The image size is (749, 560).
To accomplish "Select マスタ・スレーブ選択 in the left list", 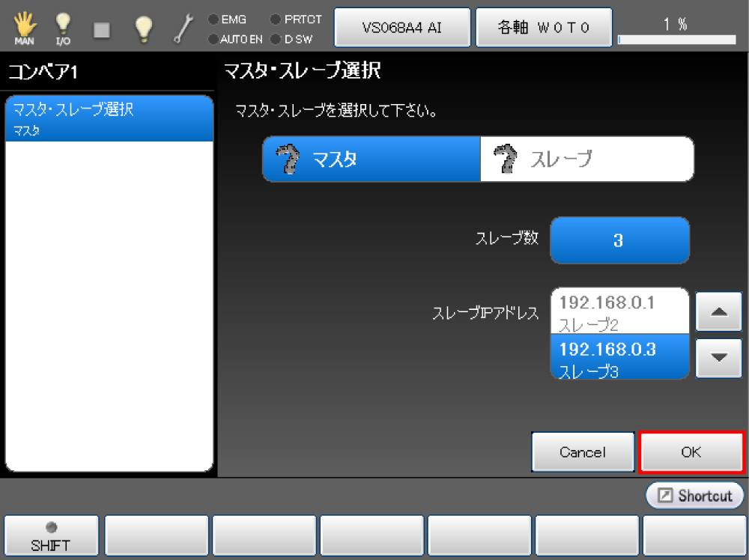I will [109, 118].
